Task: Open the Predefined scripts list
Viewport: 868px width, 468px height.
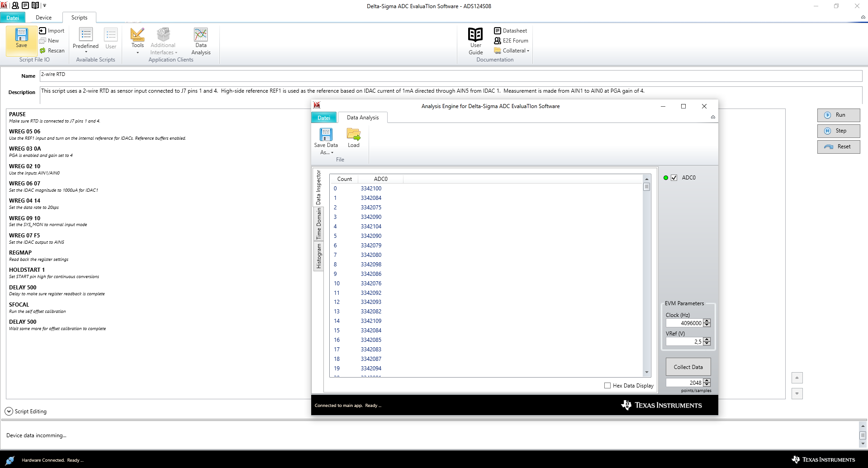Action: coord(85,41)
